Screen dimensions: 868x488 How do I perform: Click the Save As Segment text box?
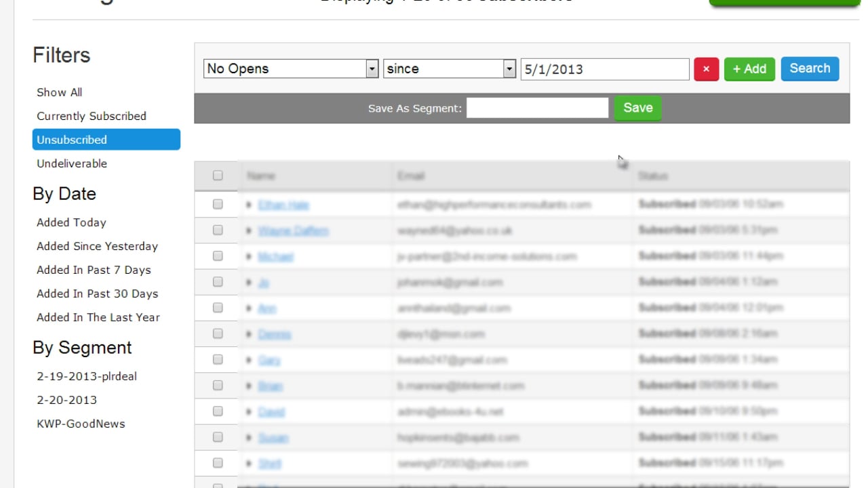pyautogui.click(x=536, y=107)
